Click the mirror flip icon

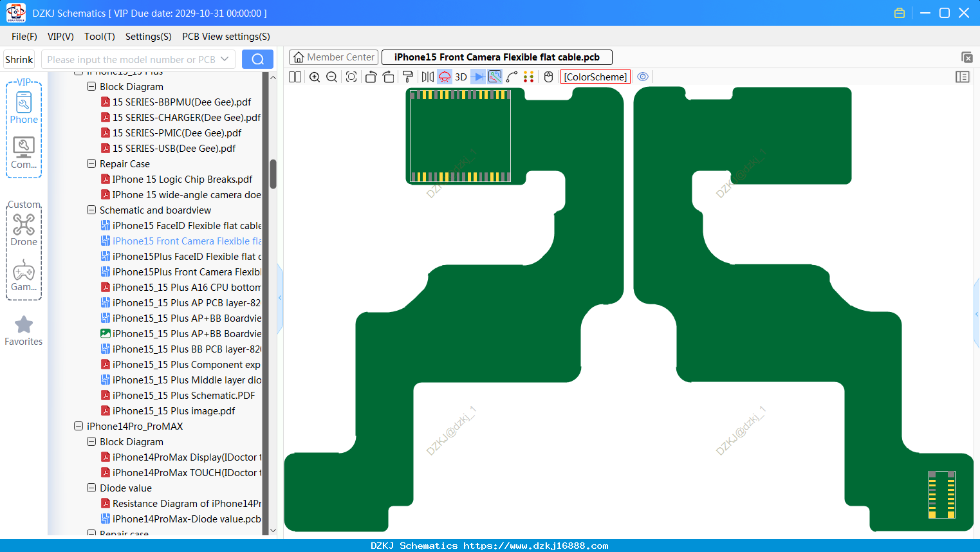(428, 77)
